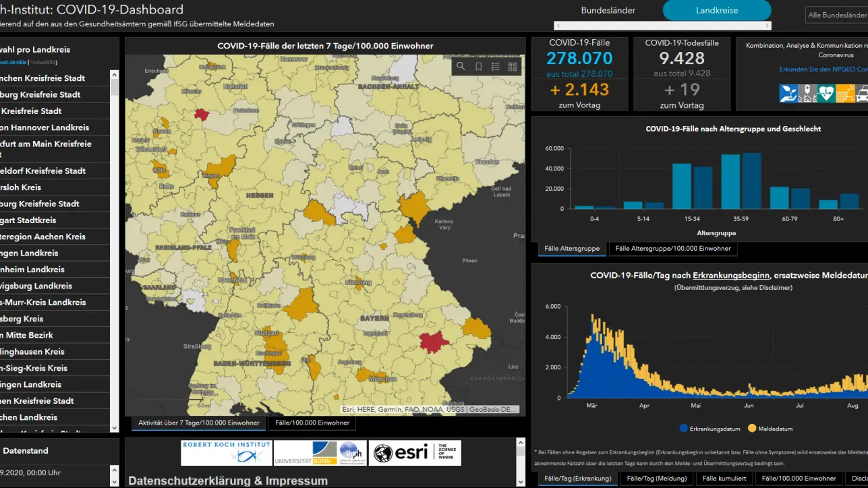Open map bookmarks icon
868x488 pixels.
[x=478, y=66]
